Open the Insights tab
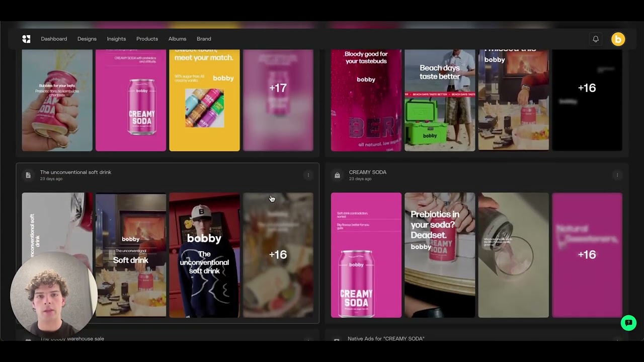644x362 pixels. 116,39
